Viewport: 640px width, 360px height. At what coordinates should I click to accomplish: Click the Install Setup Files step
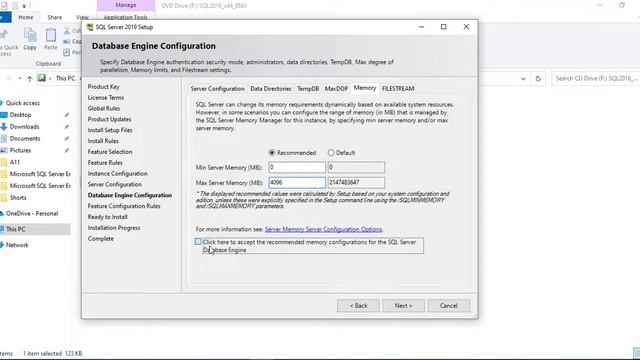[110, 130]
